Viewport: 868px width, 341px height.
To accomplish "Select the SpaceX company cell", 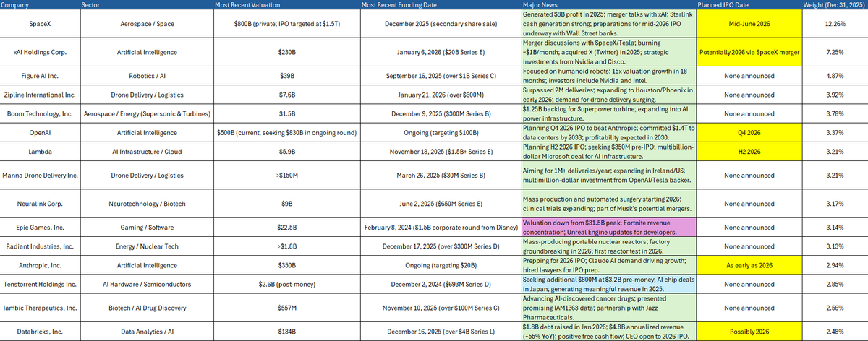I will click(41, 24).
